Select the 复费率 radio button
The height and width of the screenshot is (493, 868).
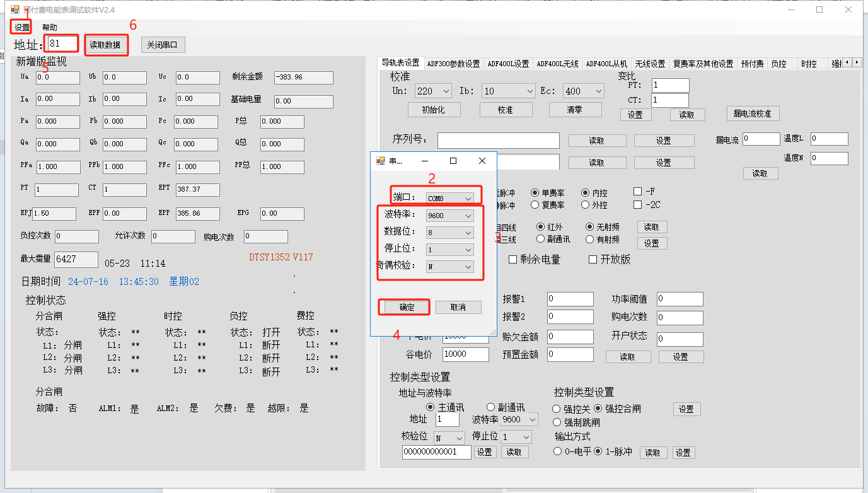(535, 205)
